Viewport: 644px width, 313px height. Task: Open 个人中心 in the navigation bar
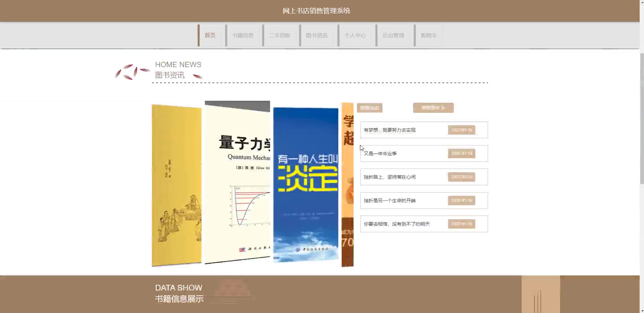pos(355,35)
